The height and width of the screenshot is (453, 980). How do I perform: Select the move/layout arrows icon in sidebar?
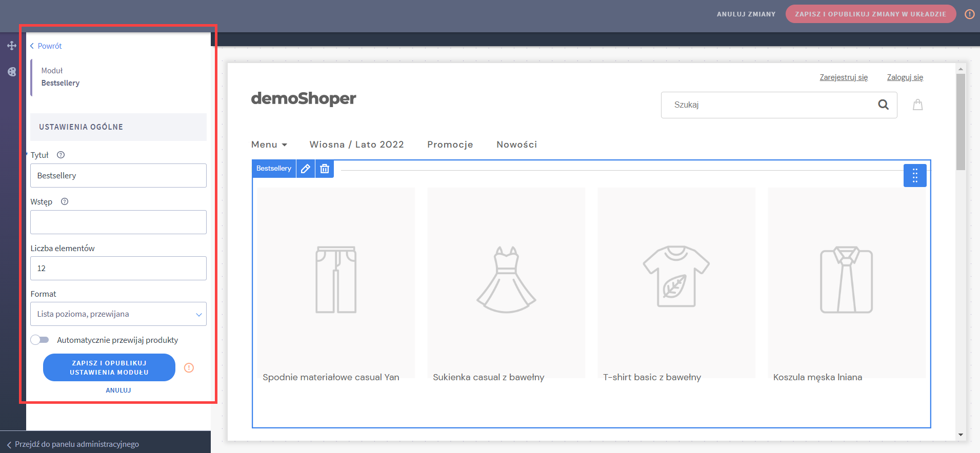click(12, 46)
